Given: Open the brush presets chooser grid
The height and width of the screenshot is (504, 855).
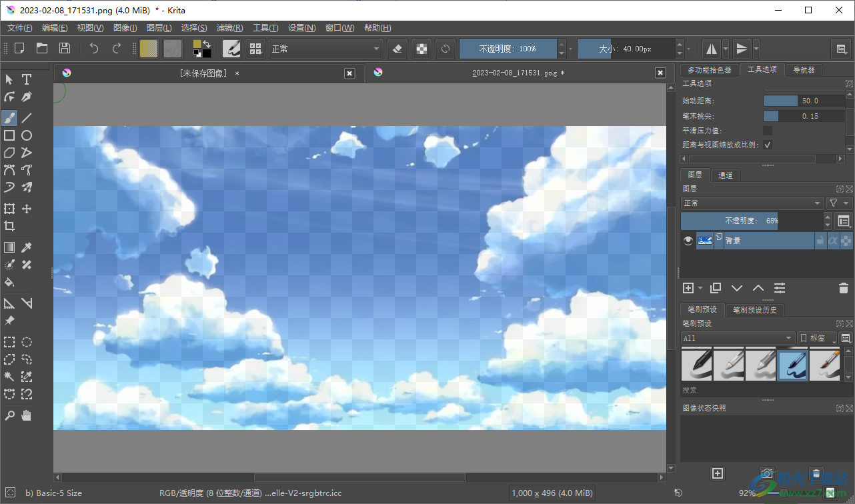Looking at the screenshot, I should click(255, 48).
